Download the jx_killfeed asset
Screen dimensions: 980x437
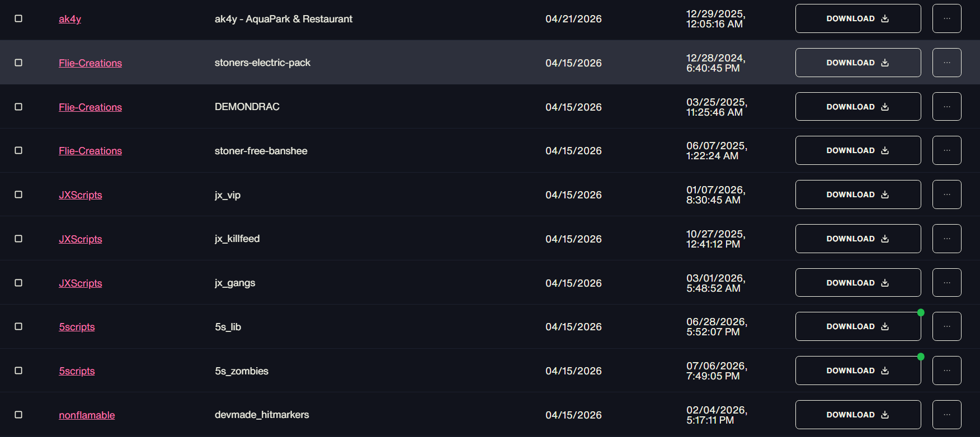(x=858, y=239)
